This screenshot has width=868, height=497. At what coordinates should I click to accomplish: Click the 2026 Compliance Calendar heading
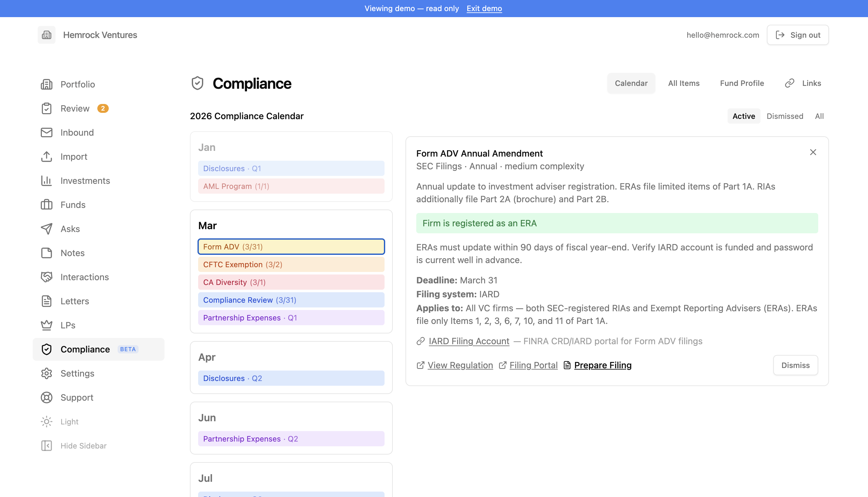coord(246,116)
